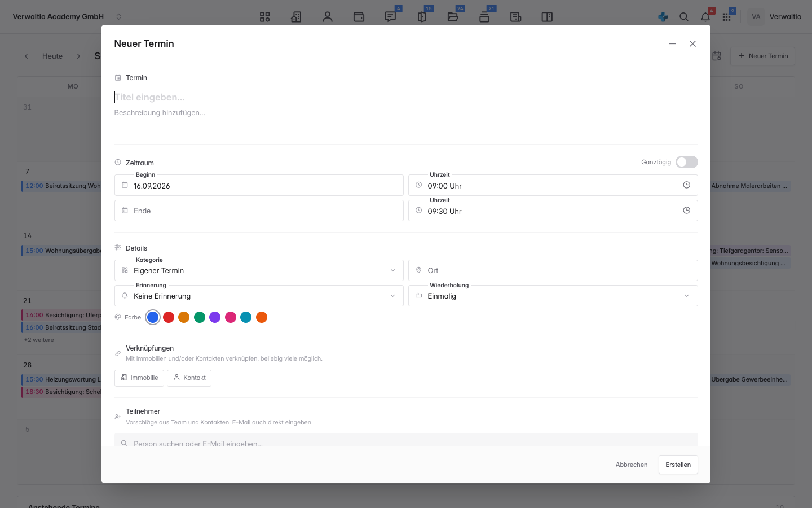This screenshot has height=508, width=812.
Task: Click the Erstellen button
Action: (678, 465)
